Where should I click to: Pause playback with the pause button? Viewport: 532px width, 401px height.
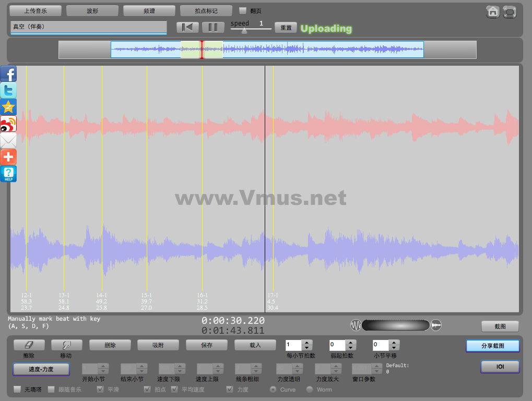click(x=213, y=27)
